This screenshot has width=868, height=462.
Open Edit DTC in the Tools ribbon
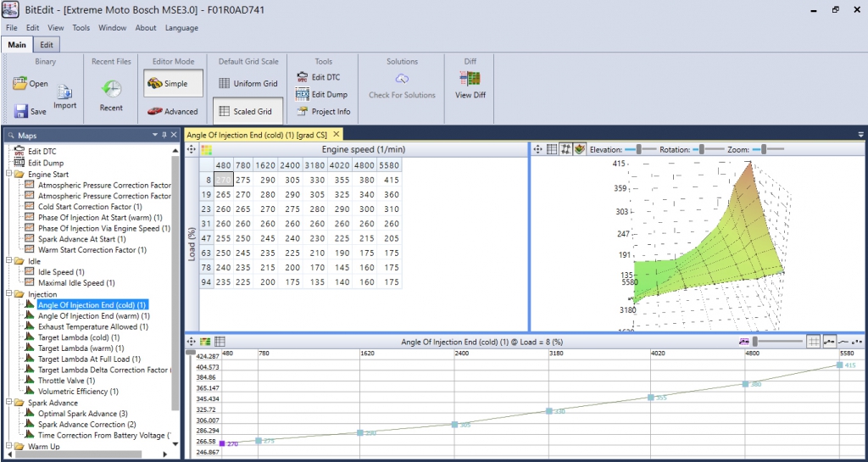(x=319, y=77)
